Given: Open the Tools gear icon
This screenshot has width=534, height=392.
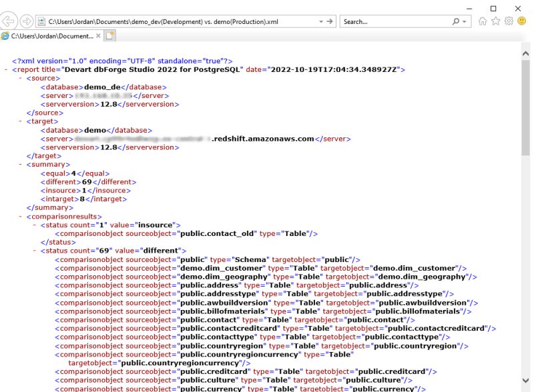Looking at the screenshot, I should 507,21.
